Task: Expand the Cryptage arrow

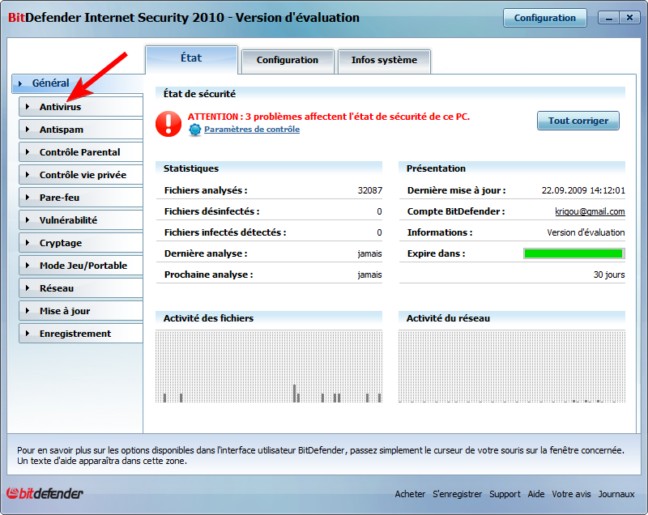Action: click(28, 243)
